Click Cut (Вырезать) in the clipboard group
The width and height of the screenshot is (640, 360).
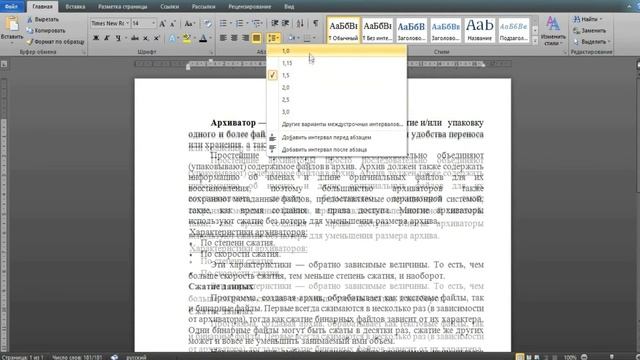tap(43, 19)
